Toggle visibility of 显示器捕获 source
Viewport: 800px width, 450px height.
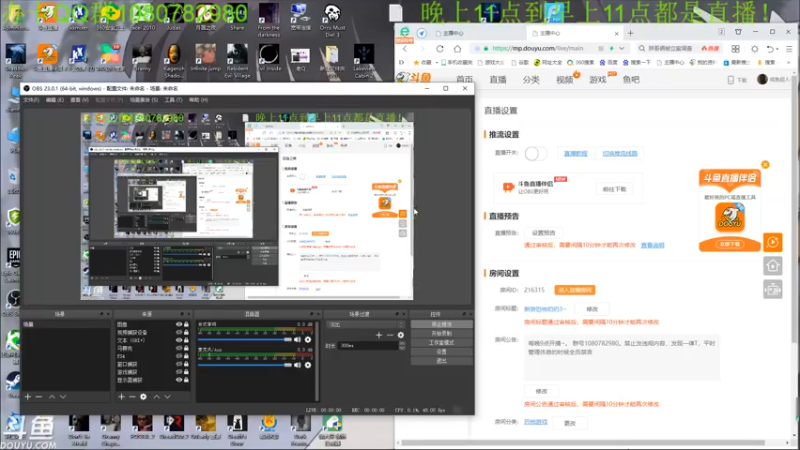179,380
